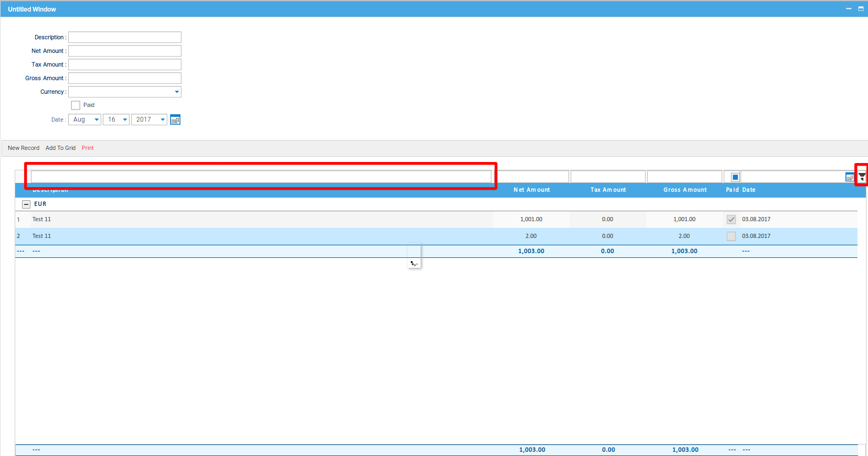This screenshot has height=456, width=868.
Task: Collapse the EUR group
Action: click(26, 204)
